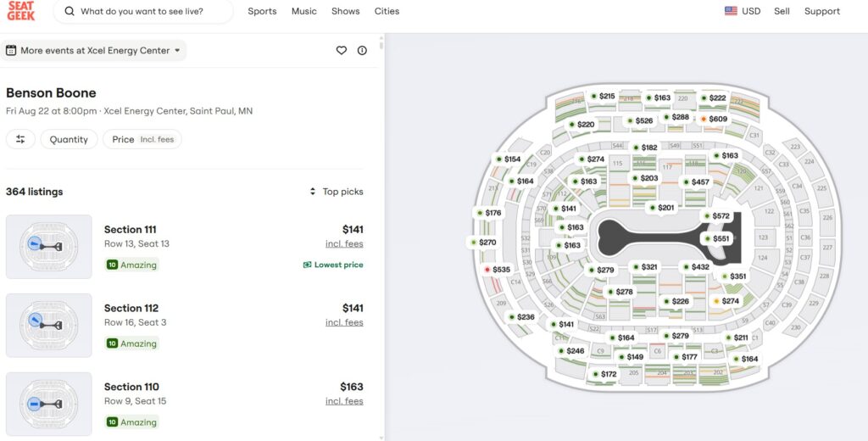Image resolution: width=868 pixels, height=441 pixels.
Task: Open the Shows menu
Action: 346,11
